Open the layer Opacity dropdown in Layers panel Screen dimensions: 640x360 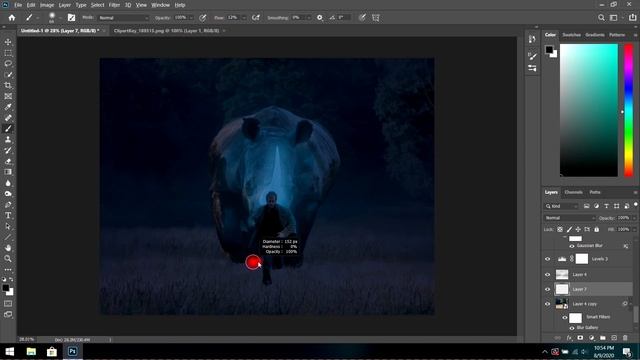pyautogui.click(x=633, y=218)
